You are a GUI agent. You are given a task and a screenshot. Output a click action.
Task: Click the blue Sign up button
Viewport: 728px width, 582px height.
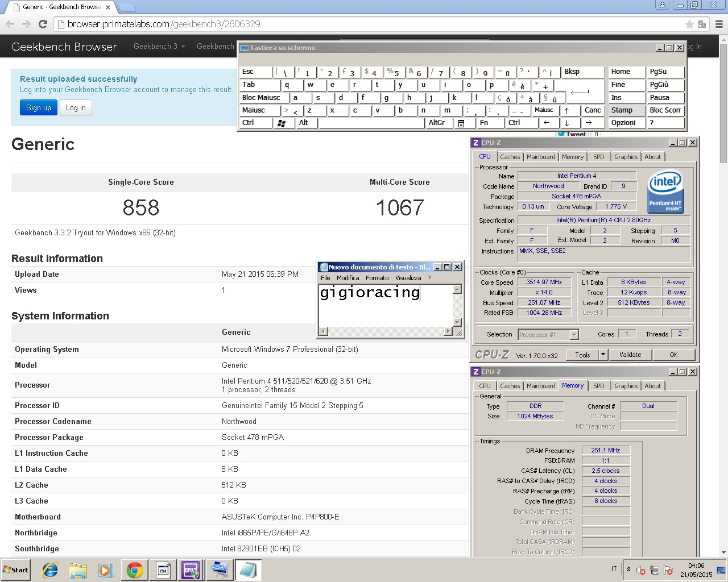tap(39, 107)
